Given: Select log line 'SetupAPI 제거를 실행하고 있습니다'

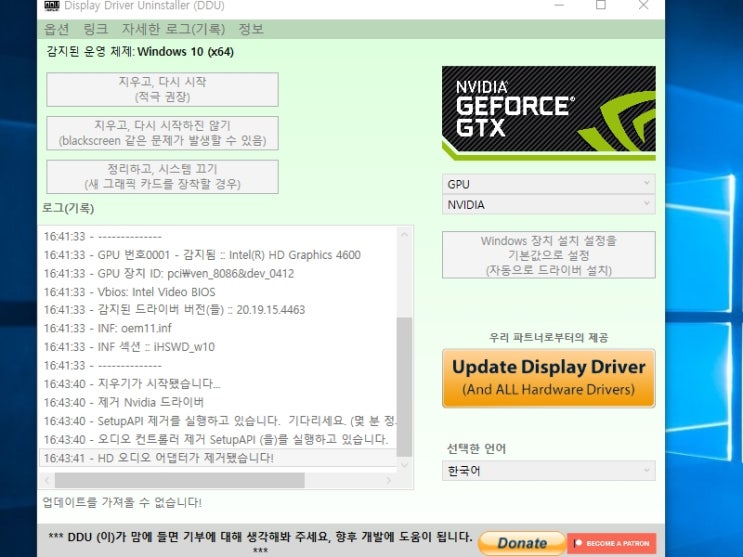Looking at the screenshot, I should pyautogui.click(x=217, y=421).
